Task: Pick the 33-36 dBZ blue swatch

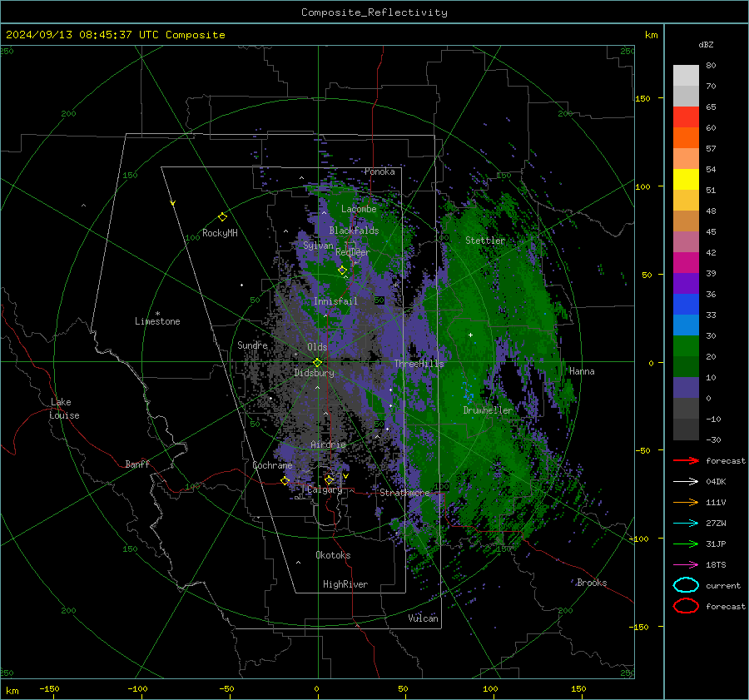Action: point(686,304)
